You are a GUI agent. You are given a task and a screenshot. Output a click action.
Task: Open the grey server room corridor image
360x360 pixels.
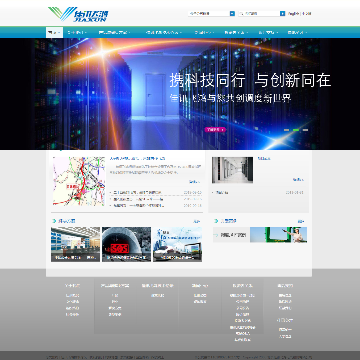pyautogui.click(x=232, y=170)
